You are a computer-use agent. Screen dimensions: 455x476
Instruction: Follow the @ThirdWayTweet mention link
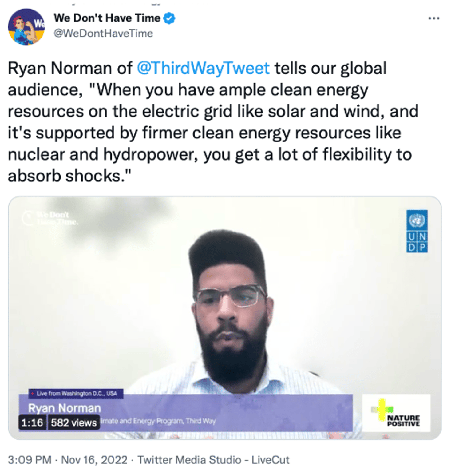tap(203, 68)
